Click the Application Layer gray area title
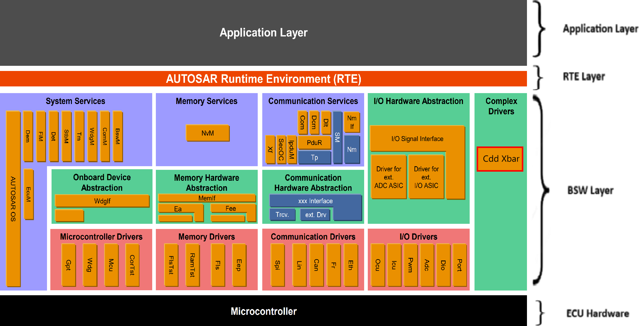Screen dimensions: 644x326 pos(263,32)
